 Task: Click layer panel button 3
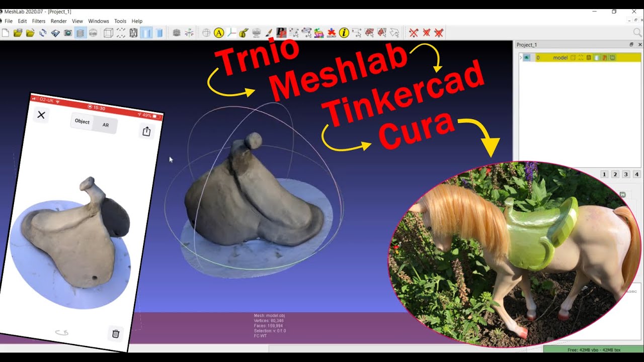(626, 174)
